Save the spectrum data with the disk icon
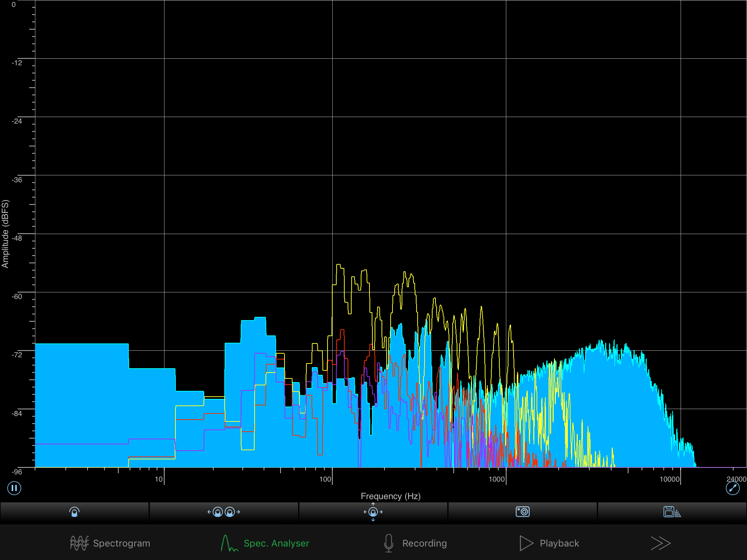 671,512
